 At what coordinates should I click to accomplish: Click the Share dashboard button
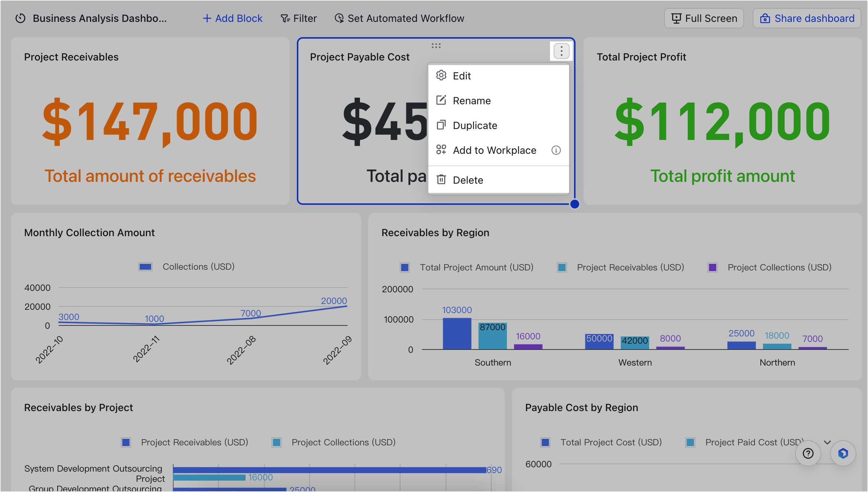click(x=807, y=18)
